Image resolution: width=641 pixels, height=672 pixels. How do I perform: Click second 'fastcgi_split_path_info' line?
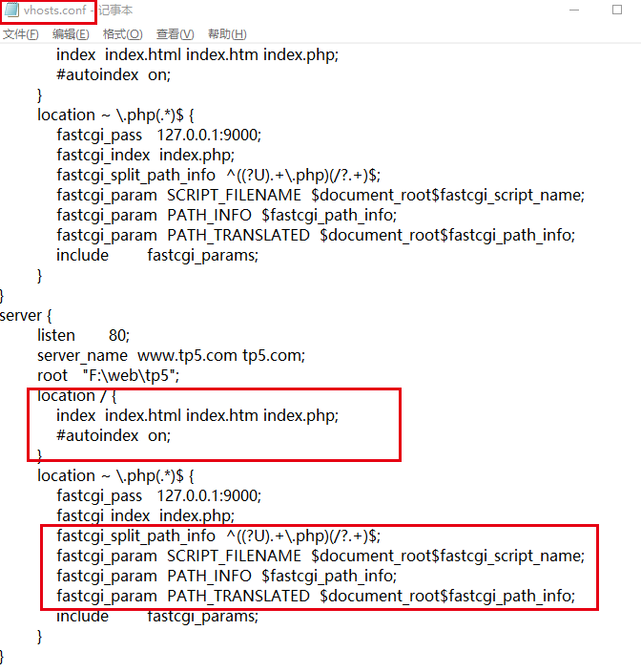(218, 536)
